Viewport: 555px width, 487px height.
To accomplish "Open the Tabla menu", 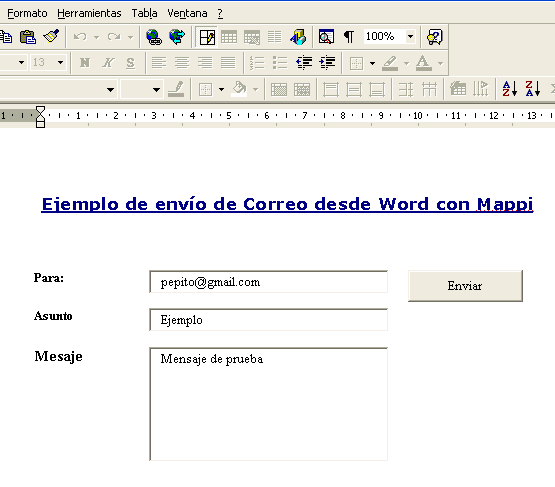I will pyautogui.click(x=144, y=13).
